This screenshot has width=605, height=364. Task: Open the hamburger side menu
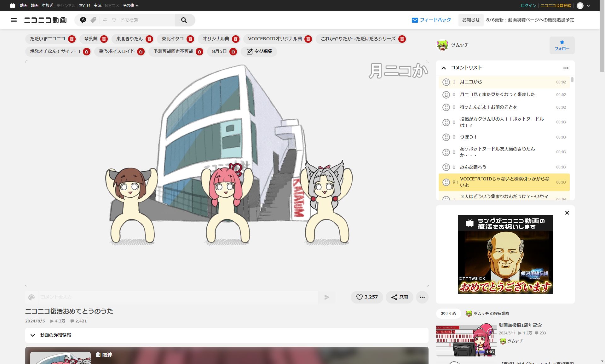pos(14,20)
